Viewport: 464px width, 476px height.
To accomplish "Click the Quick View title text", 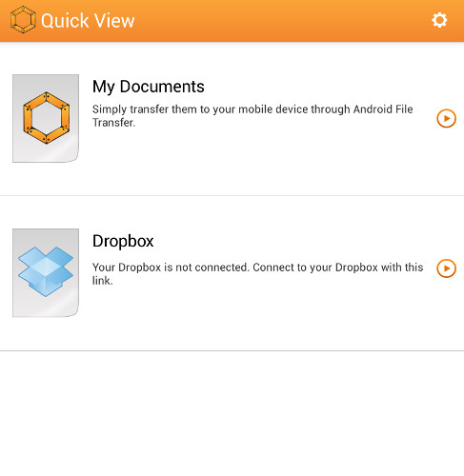I will (88, 21).
